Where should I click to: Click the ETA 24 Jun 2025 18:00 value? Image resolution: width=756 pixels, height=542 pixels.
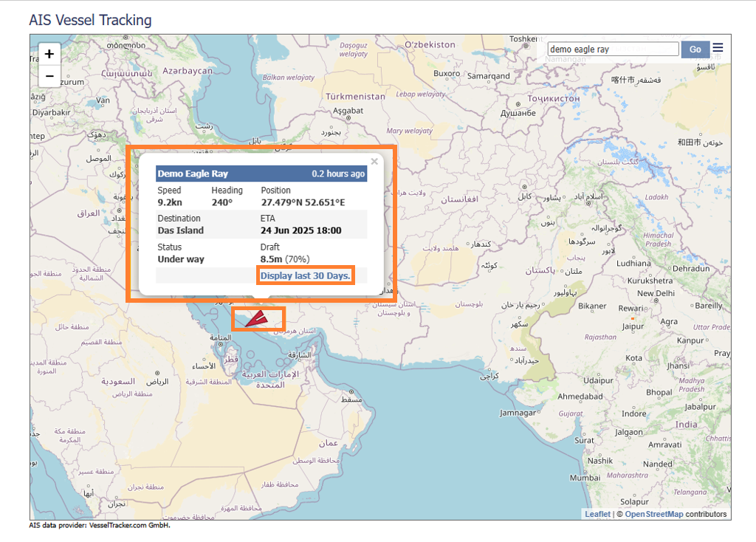coord(300,230)
